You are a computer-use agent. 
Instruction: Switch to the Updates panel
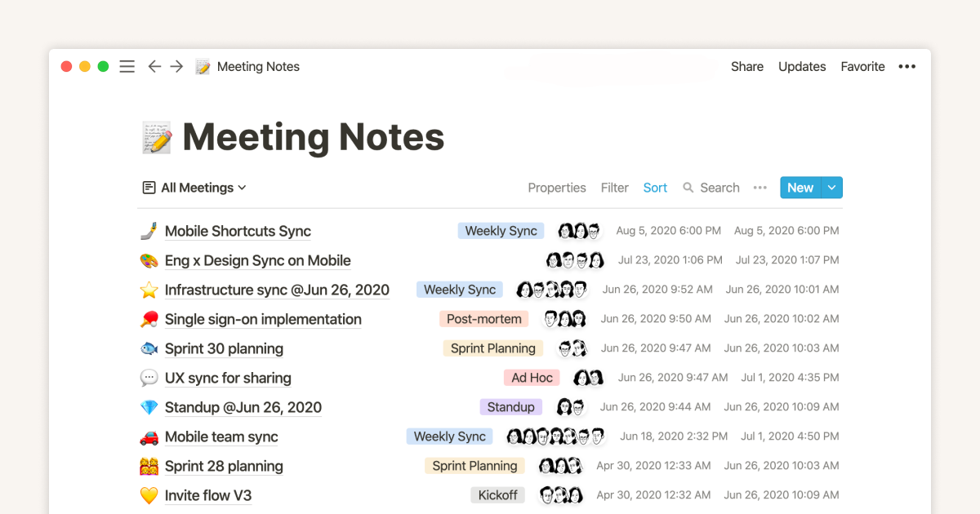point(801,66)
